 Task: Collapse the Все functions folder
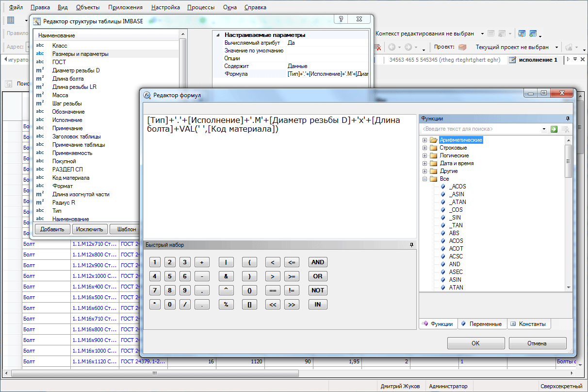click(x=425, y=179)
